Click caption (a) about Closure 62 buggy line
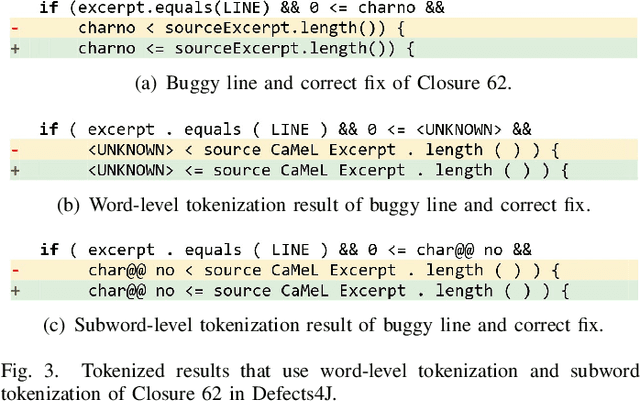The height and width of the screenshot is (402, 640). [x=322, y=85]
